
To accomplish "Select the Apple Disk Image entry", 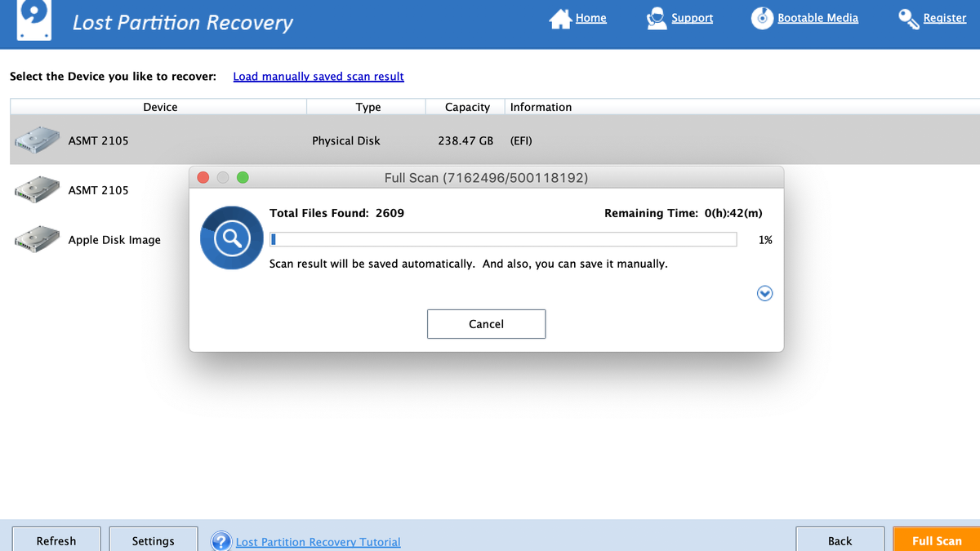I will click(114, 239).
